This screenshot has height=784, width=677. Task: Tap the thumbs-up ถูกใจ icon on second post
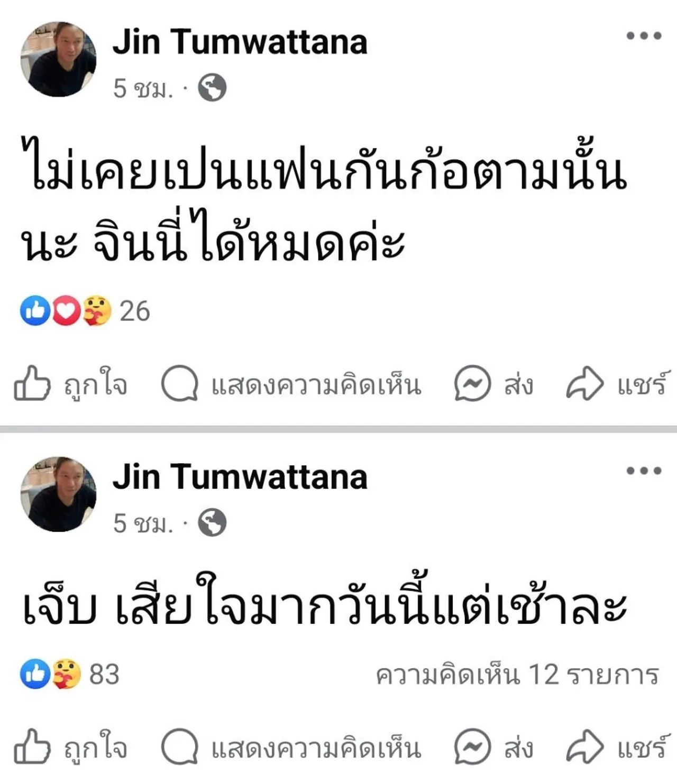pyautogui.click(x=32, y=746)
